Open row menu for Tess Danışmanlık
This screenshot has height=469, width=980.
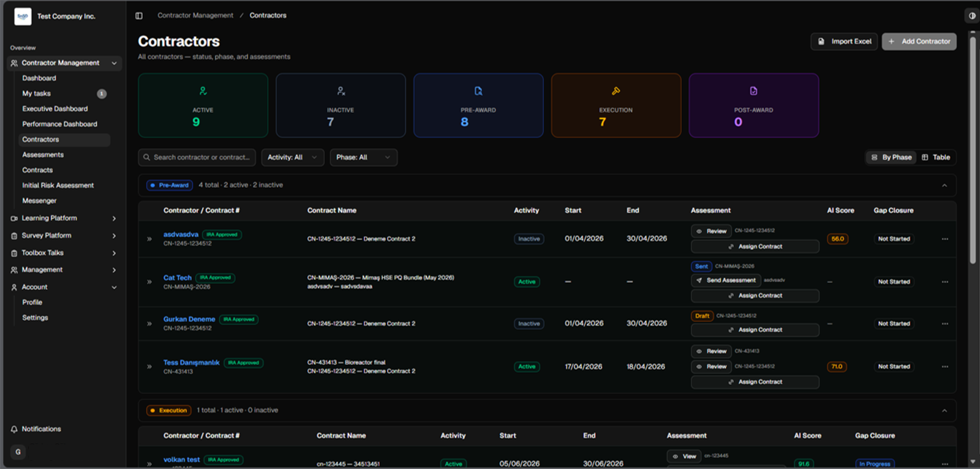pyautogui.click(x=944, y=367)
